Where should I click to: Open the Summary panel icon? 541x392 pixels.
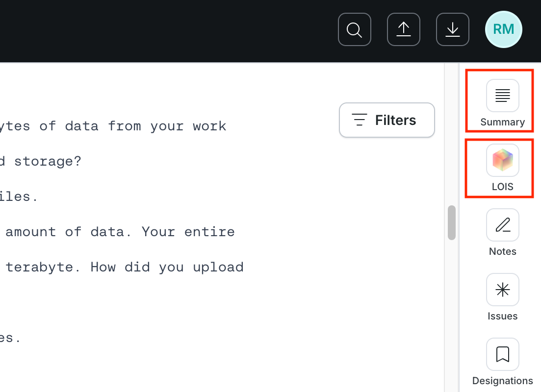pos(502,96)
